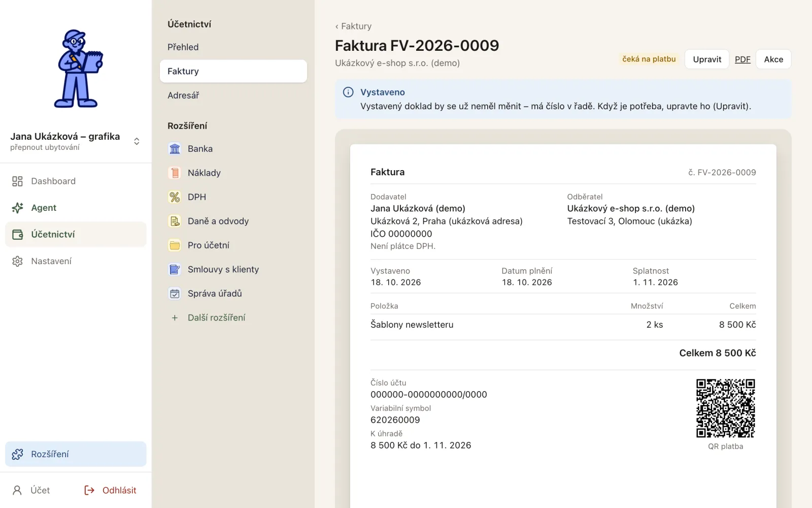
Task: Click the mascot logo illustration
Action: click(78, 68)
